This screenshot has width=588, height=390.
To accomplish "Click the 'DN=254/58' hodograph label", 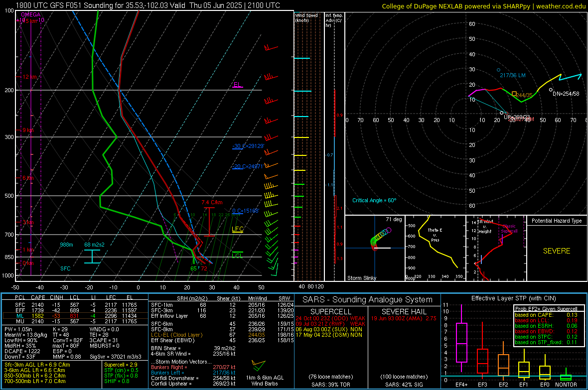I will [x=566, y=93].
